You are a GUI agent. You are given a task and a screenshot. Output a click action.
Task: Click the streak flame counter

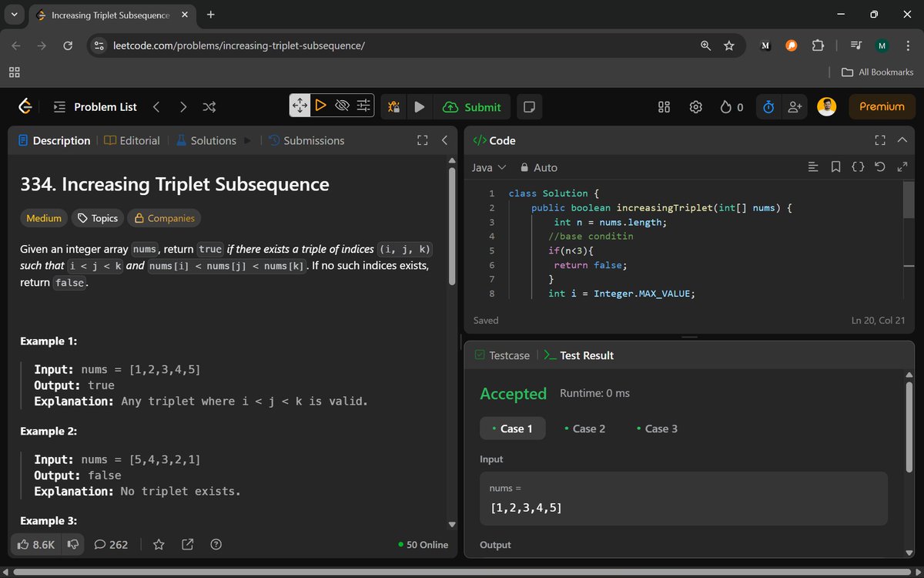(731, 107)
